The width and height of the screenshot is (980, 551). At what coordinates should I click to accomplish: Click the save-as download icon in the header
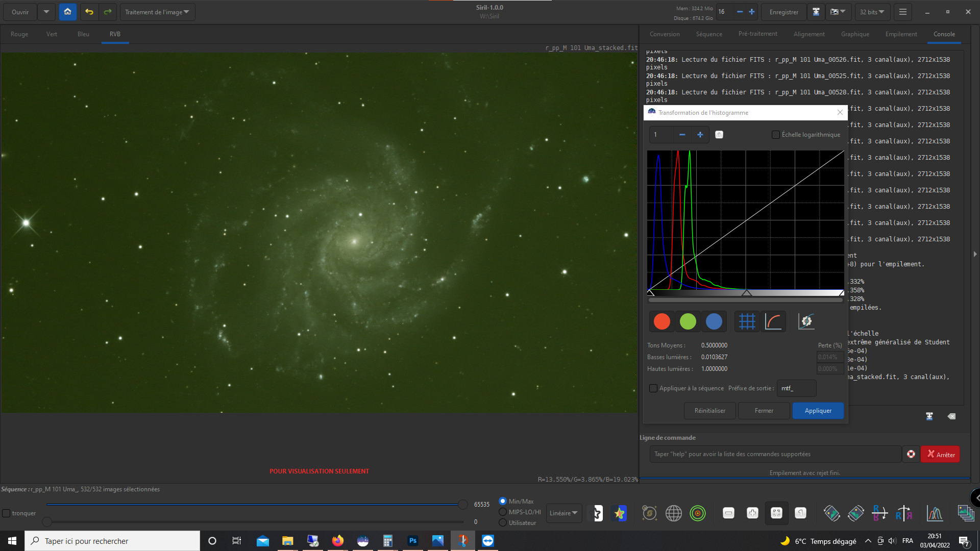tap(816, 12)
